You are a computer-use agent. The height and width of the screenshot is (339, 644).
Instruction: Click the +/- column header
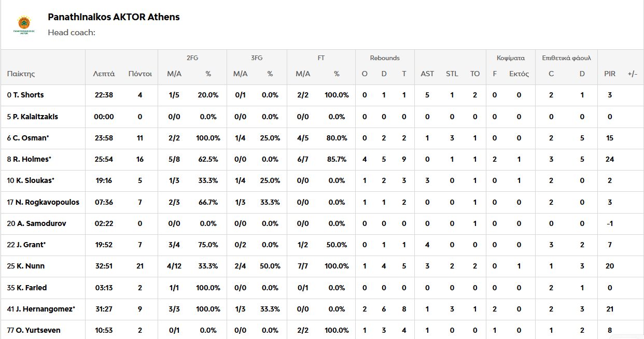(633, 74)
